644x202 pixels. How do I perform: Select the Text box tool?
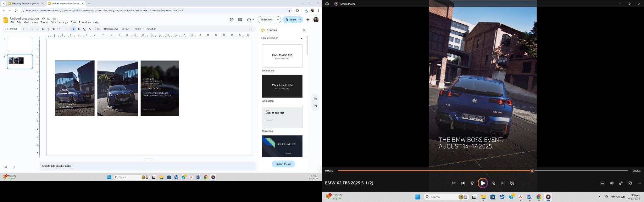tap(79, 29)
